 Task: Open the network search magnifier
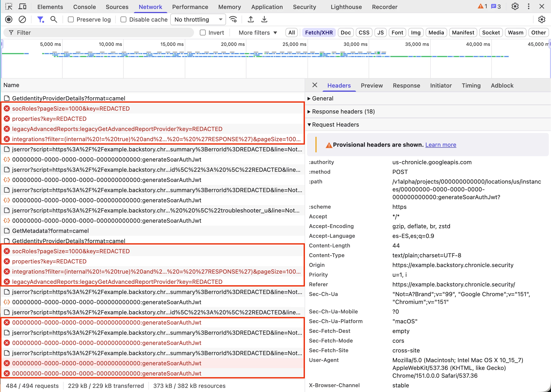tap(54, 19)
